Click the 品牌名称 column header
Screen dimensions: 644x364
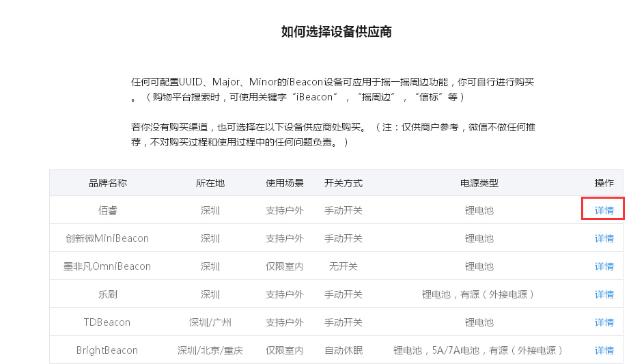(x=108, y=183)
